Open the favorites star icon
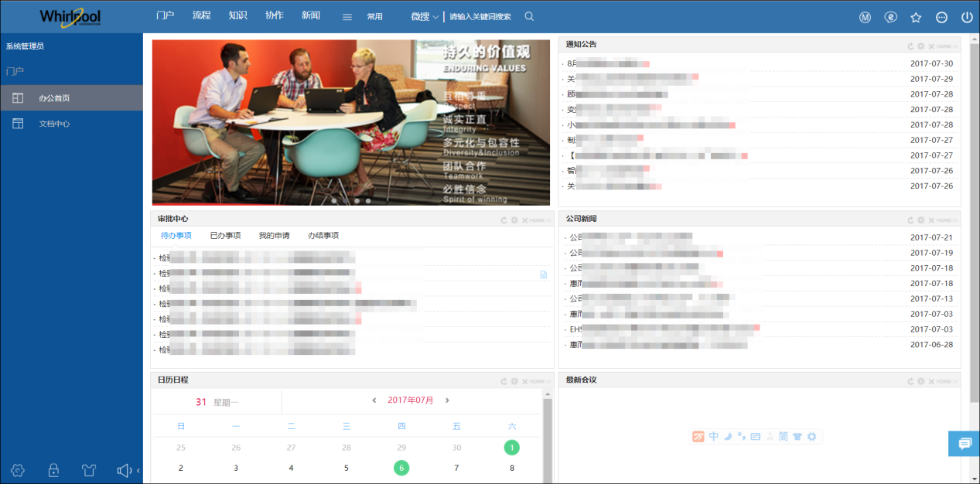 click(x=916, y=17)
